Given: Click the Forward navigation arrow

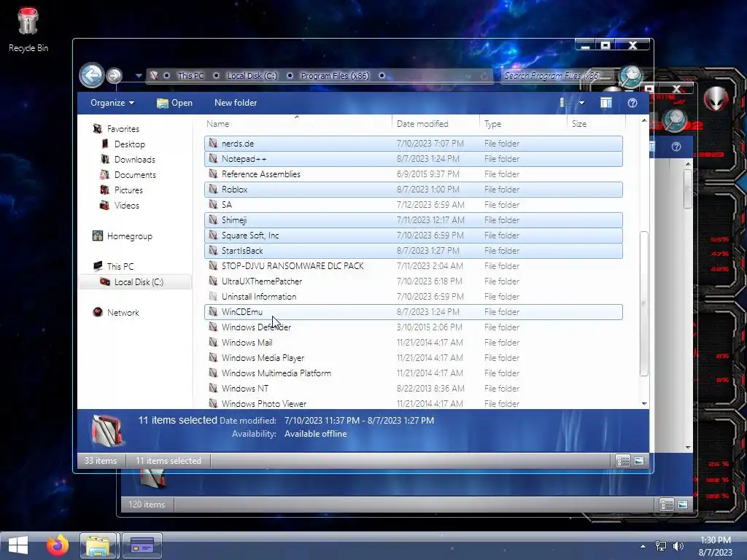Looking at the screenshot, I should coord(114,75).
